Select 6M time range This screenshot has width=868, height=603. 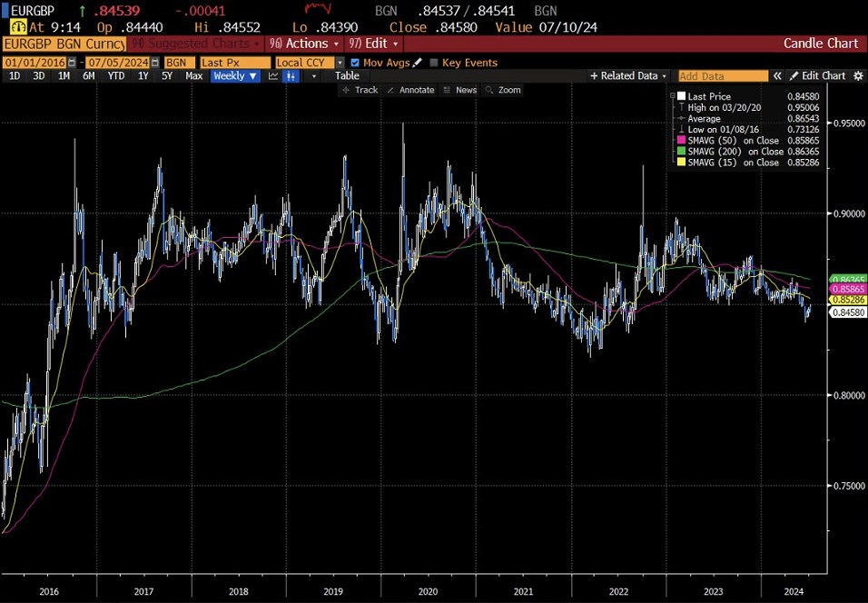pos(89,76)
